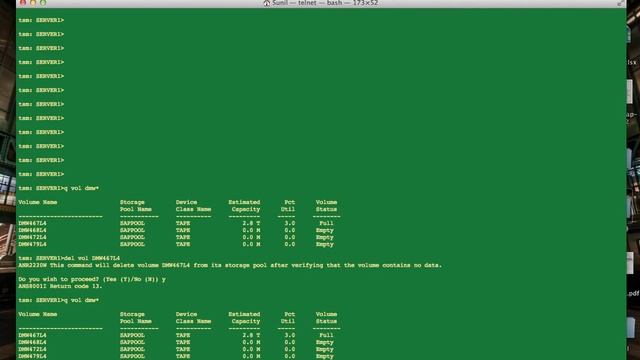Click 'Estimated Capacity' header in second query output
The image size is (640, 360).
tap(244, 318)
